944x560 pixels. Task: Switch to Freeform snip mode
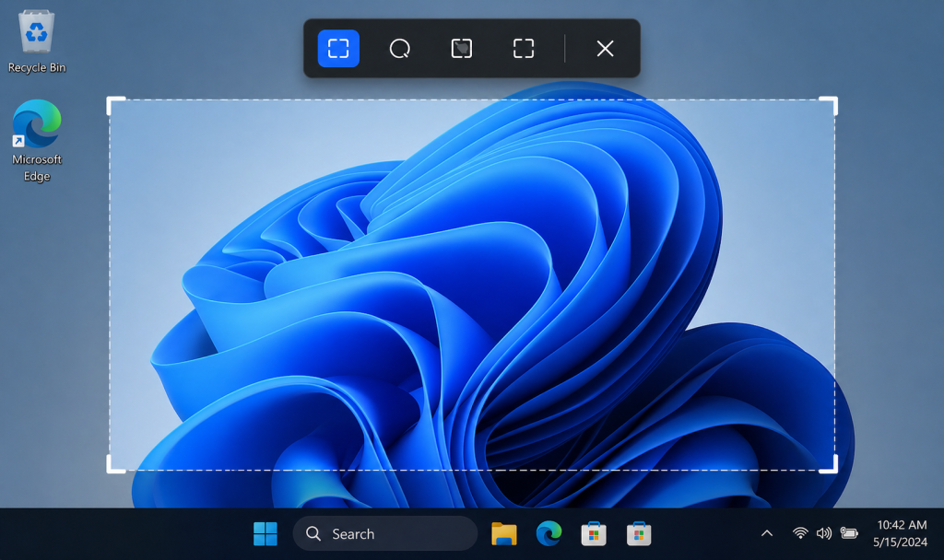point(399,49)
